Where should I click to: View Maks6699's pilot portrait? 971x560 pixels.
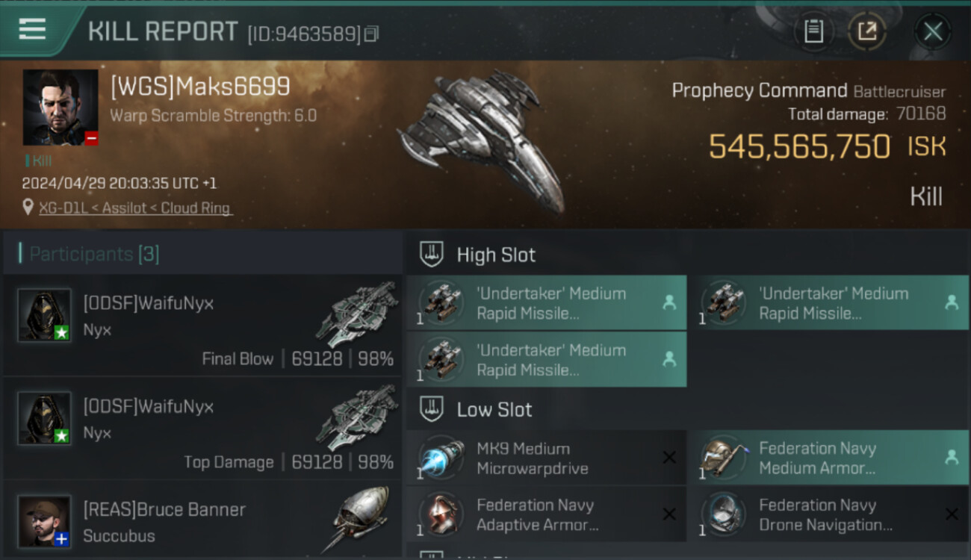coord(61,108)
